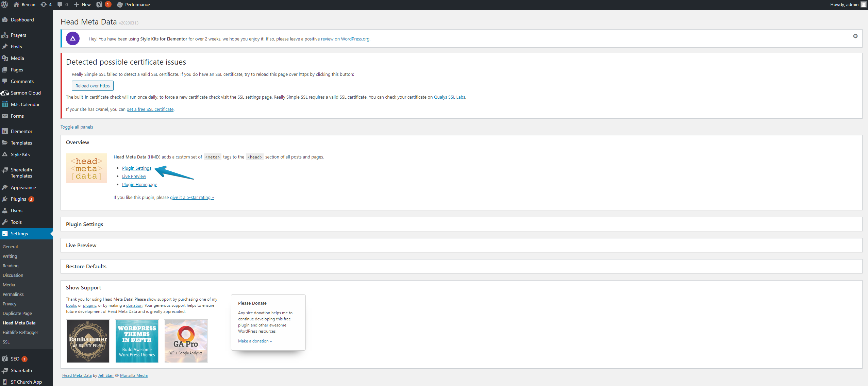Collapse the Overview panel header
The image size is (868, 386).
(78, 142)
